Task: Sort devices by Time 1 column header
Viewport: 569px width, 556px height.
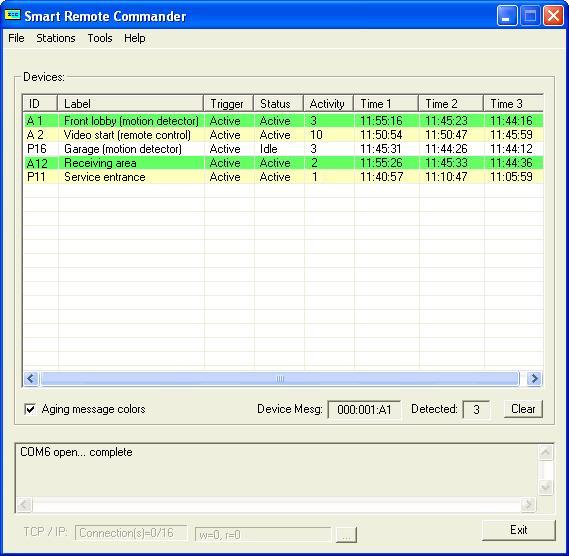Action: pyautogui.click(x=386, y=104)
